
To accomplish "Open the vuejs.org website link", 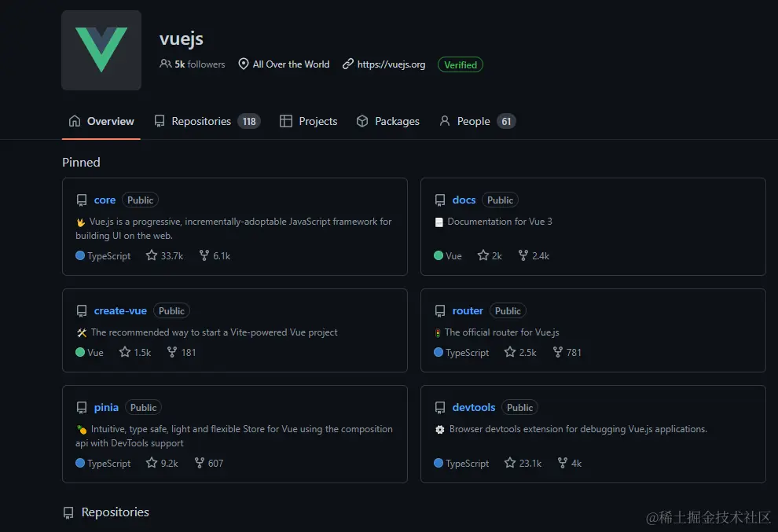I will point(391,64).
